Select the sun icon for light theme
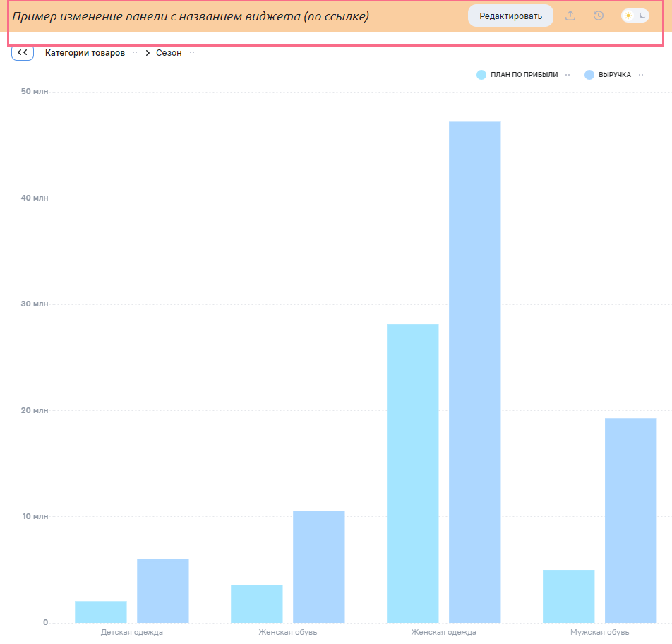This screenshot has width=672, height=644. [628, 16]
